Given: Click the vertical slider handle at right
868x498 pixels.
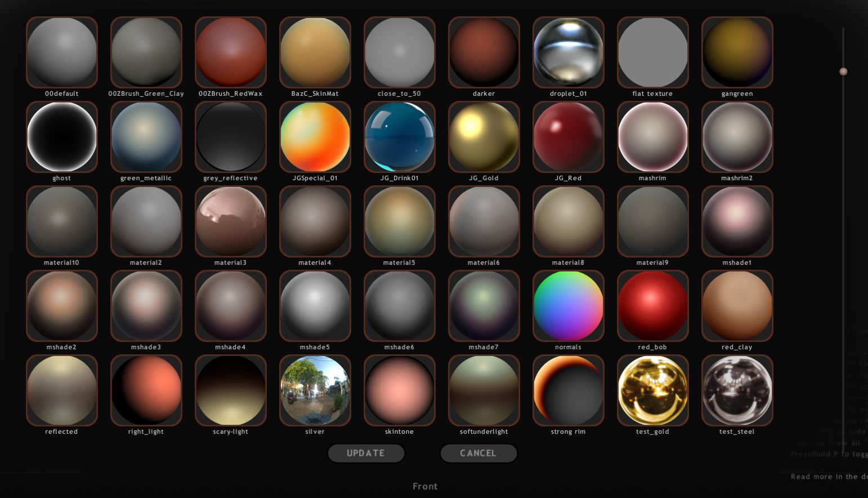Looking at the screenshot, I should 843,72.
